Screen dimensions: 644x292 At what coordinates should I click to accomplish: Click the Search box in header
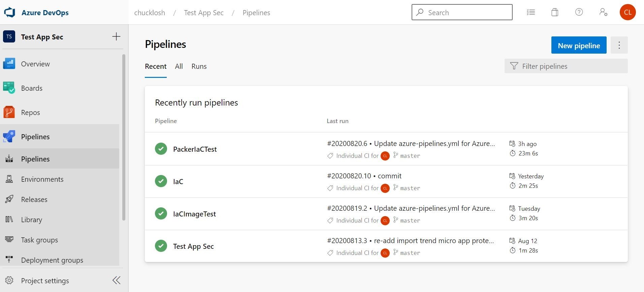[462, 12]
